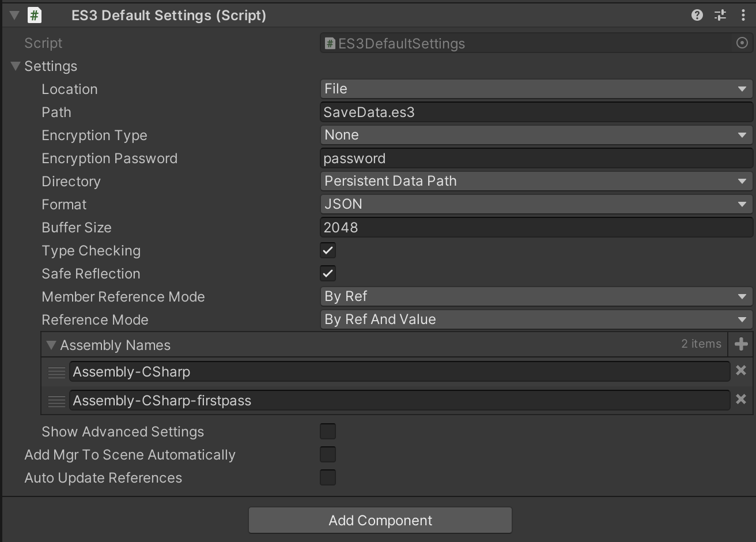Collapse the Settings foldout

click(16, 66)
